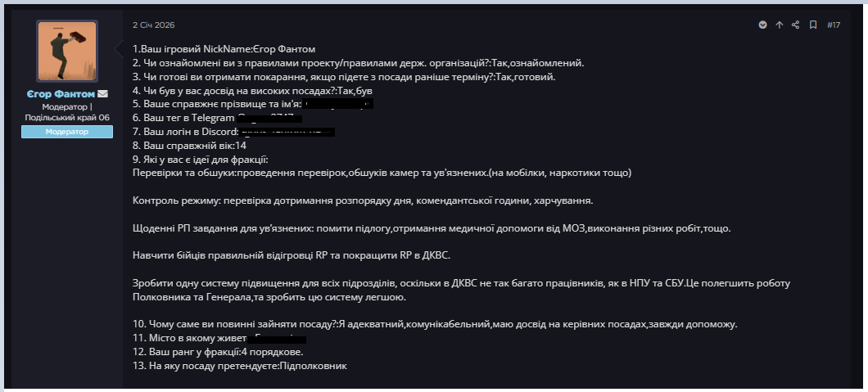
Task: Click the redacted Discord login field
Action: [x=287, y=132]
